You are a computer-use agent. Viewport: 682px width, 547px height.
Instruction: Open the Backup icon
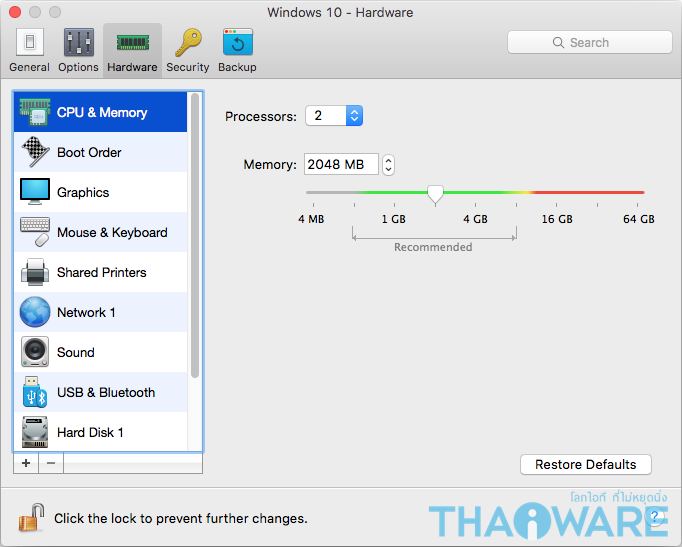click(x=237, y=42)
